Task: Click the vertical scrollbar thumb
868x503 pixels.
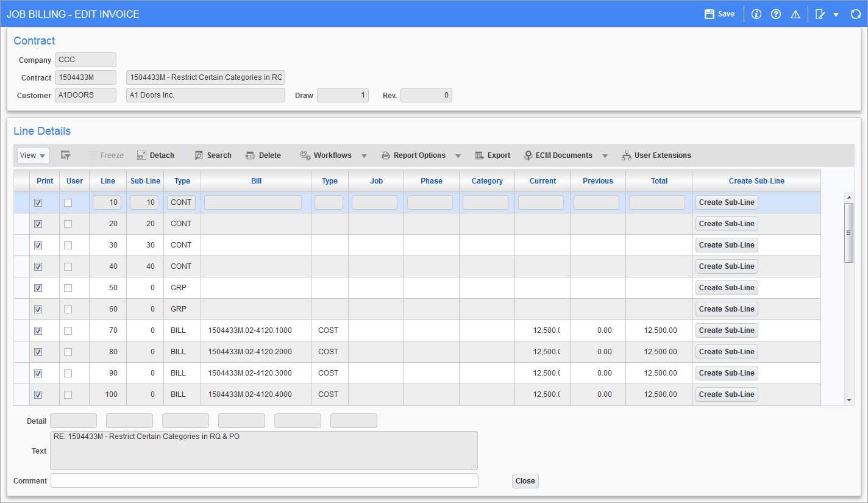Action: [849, 233]
